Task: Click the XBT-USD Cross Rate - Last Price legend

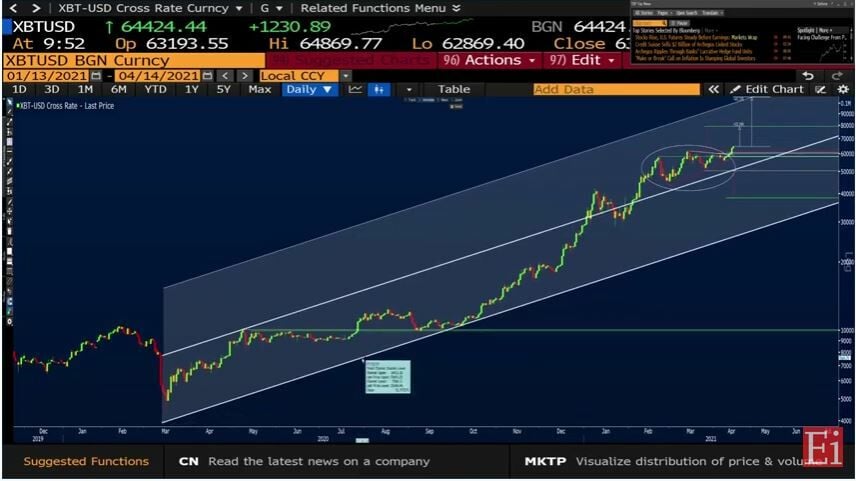Action: pos(67,106)
